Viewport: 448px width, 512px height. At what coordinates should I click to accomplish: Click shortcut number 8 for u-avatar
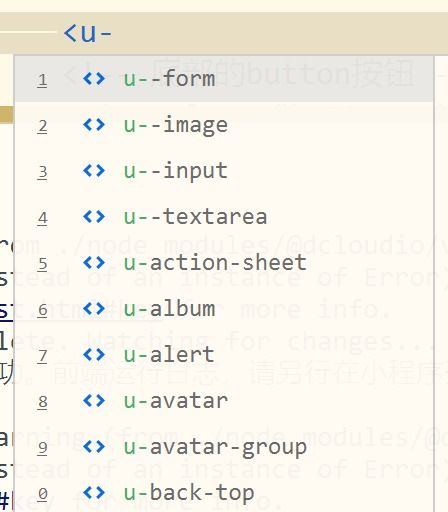pos(42,402)
